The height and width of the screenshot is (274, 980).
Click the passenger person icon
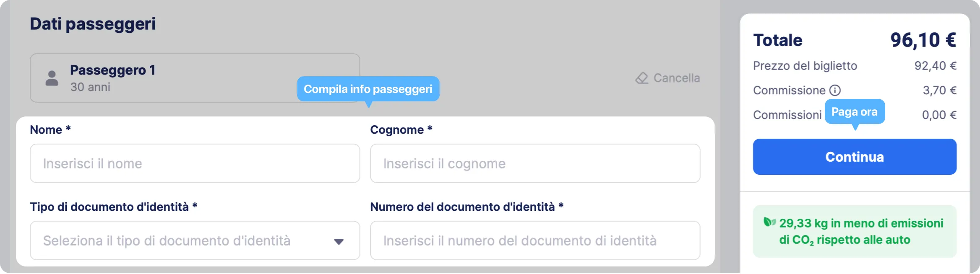coord(52,78)
